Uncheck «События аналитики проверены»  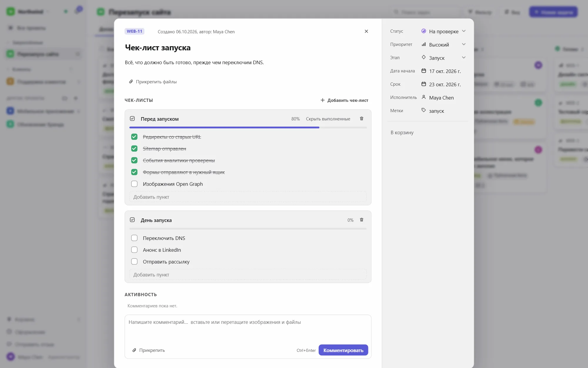[134, 160]
